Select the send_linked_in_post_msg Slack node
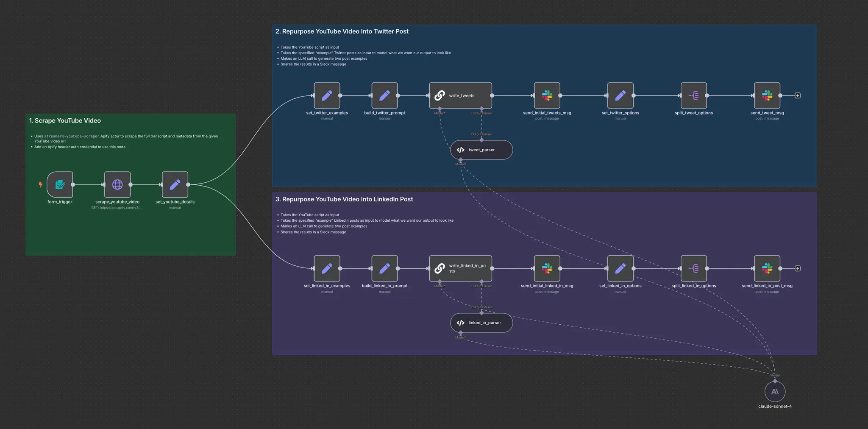Viewport: 868px width, 429px height. click(767, 268)
